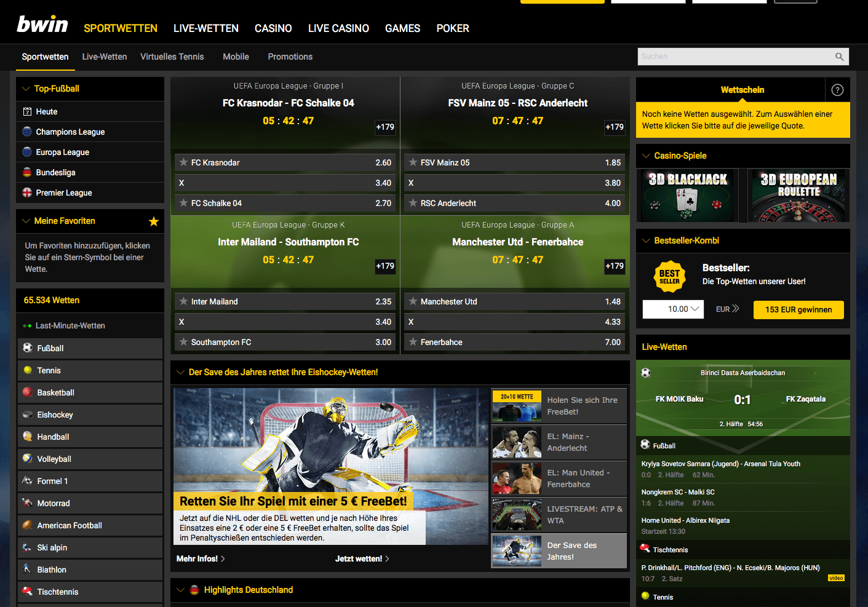Screen dimensions: 868x607
Task: Open the LIVE-WETTEN main menu
Action: click(206, 28)
